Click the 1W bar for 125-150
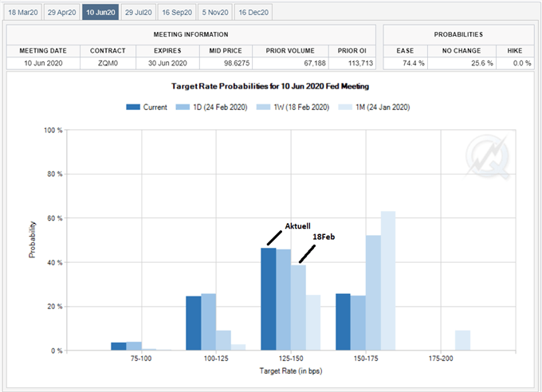The image size is (542, 392). (x=298, y=308)
